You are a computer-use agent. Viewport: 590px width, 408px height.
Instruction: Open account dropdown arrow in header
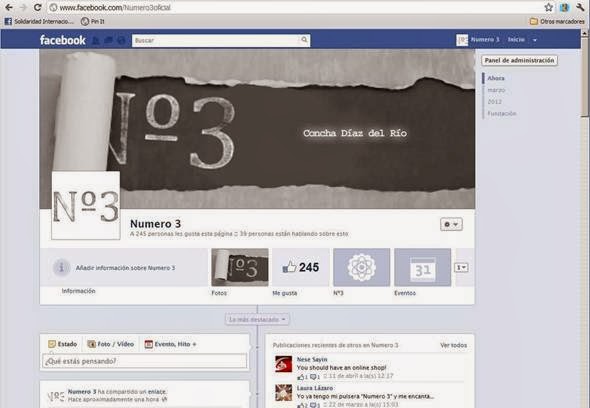[x=535, y=40]
